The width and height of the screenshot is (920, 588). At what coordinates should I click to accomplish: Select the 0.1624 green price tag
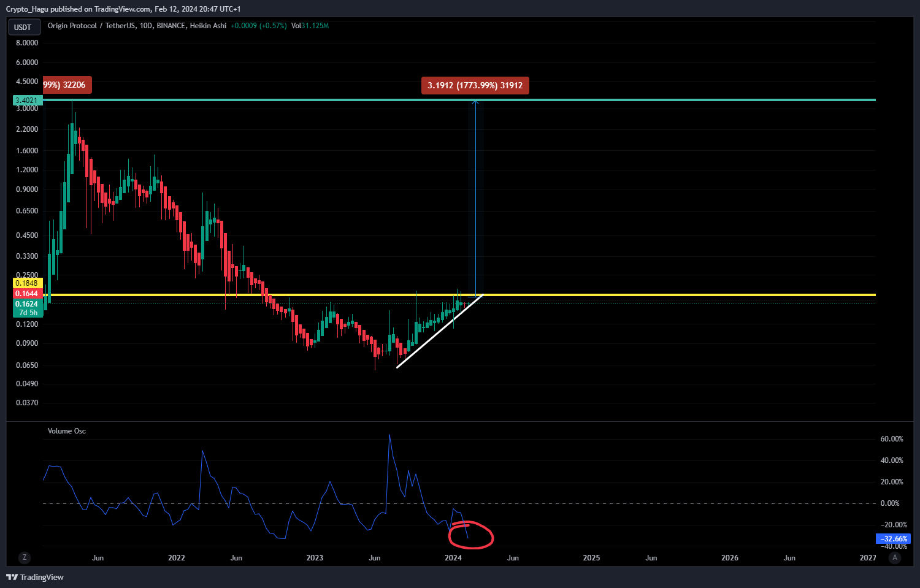click(x=27, y=304)
